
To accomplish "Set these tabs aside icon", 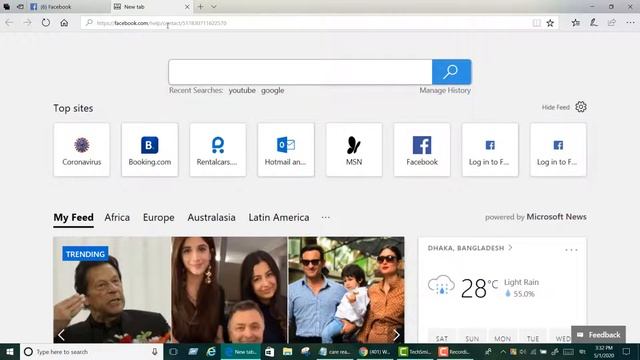I will click(x=20, y=7).
